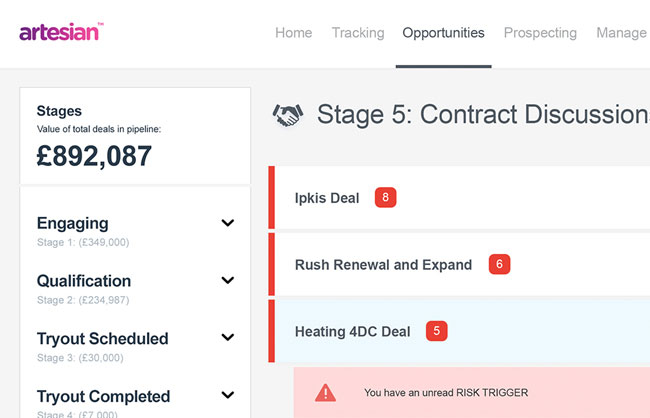This screenshot has height=418, width=650.
Task: Expand the Qualification stage chevron
Action: pyautogui.click(x=228, y=281)
